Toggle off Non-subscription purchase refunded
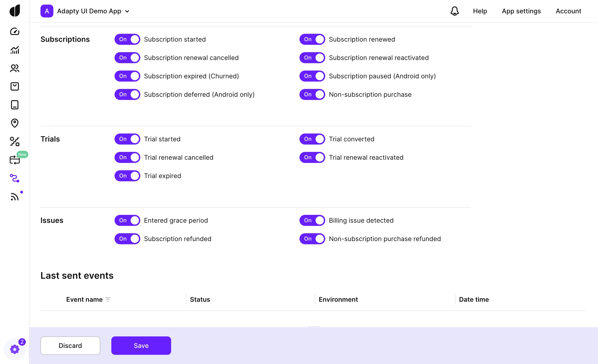598x364 pixels. 312,239
